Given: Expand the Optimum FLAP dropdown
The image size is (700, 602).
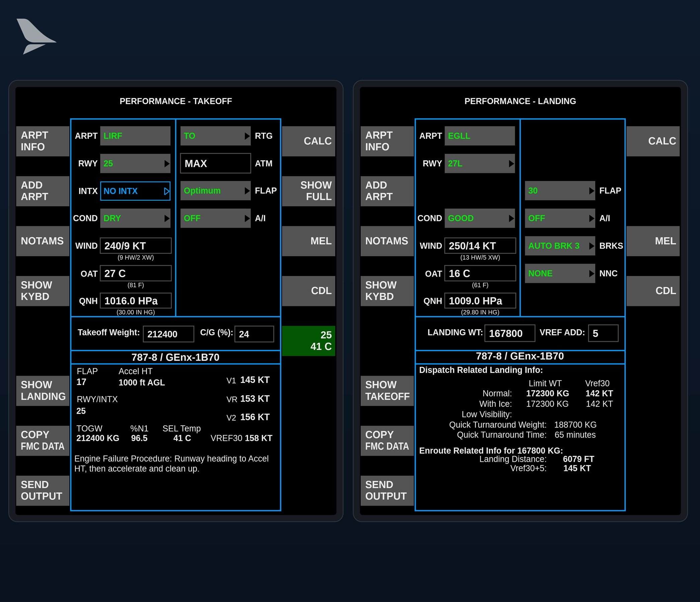Looking at the screenshot, I should click(x=215, y=191).
